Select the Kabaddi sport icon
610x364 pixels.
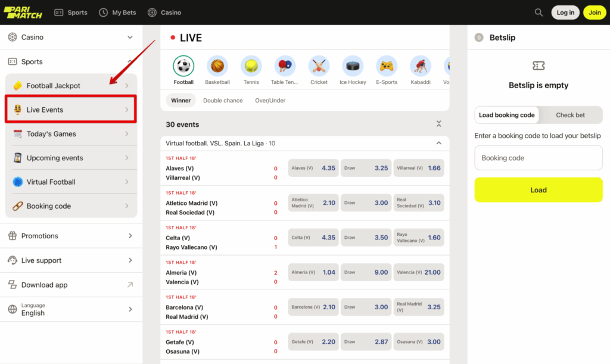pos(421,67)
